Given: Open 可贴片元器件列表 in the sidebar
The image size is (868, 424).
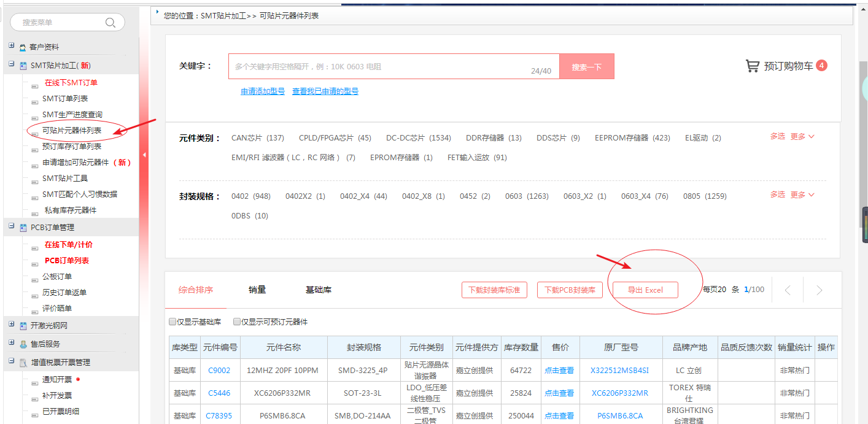Looking at the screenshot, I should (x=72, y=131).
